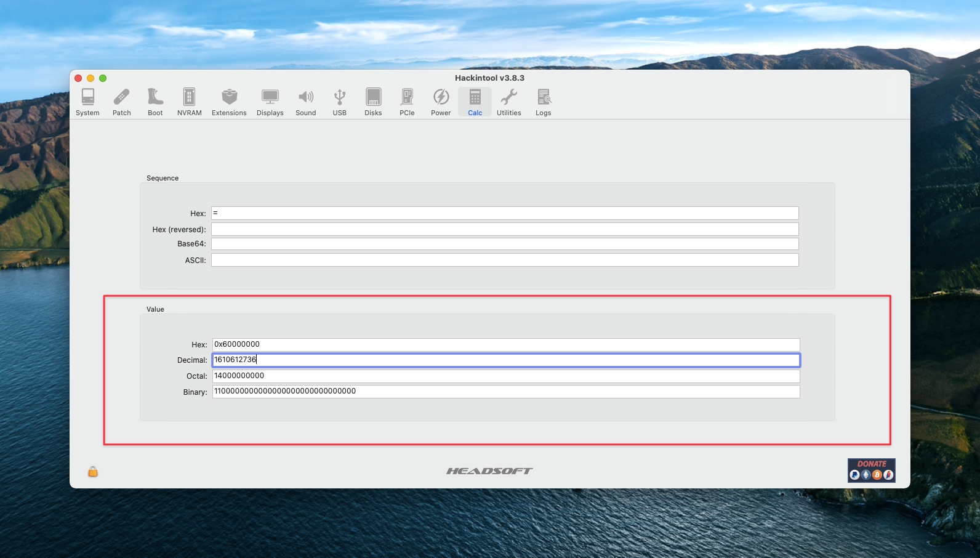Focus the Base64 input field
This screenshot has height=558, width=980.
point(505,244)
